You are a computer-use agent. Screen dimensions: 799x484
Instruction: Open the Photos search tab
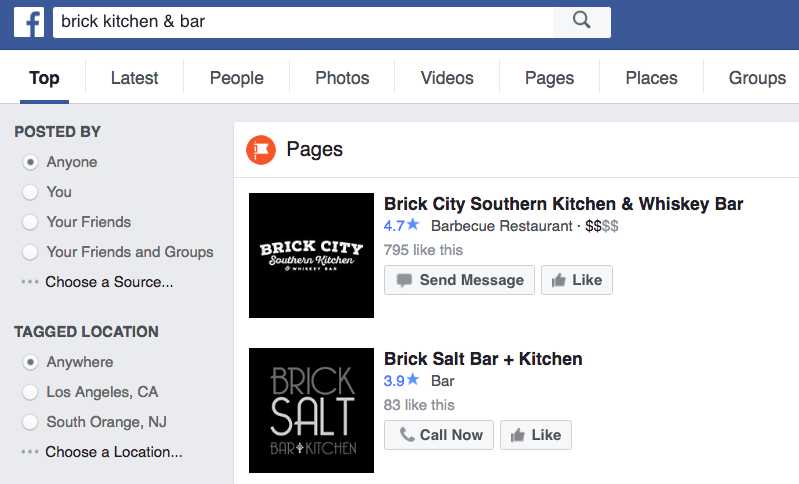pyautogui.click(x=342, y=78)
